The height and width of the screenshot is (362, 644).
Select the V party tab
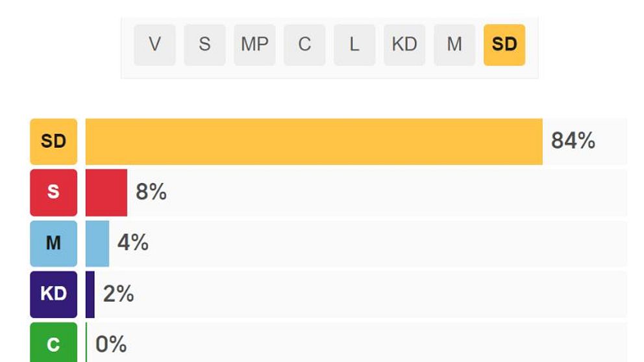pos(155,45)
